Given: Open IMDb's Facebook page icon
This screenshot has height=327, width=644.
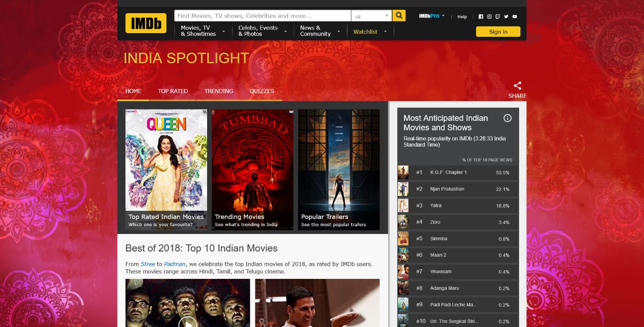Looking at the screenshot, I should coord(481,16).
